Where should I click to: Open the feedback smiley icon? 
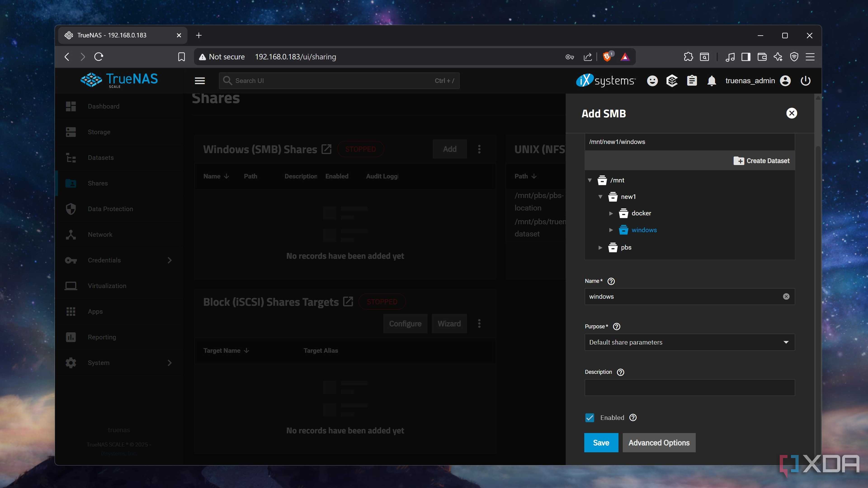[652, 81]
